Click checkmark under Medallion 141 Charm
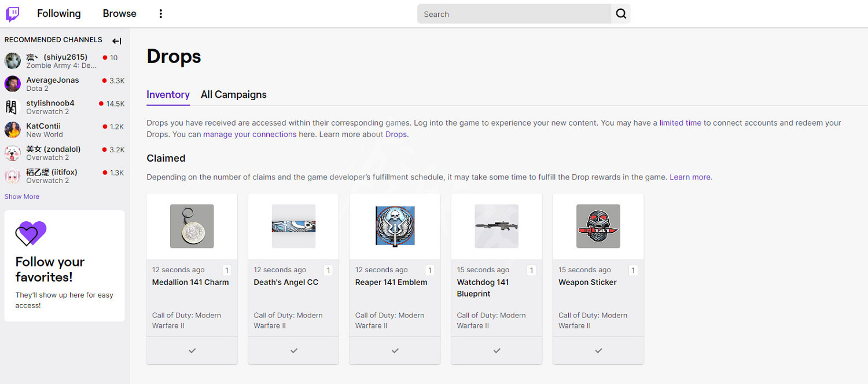The image size is (868, 384). 192,350
